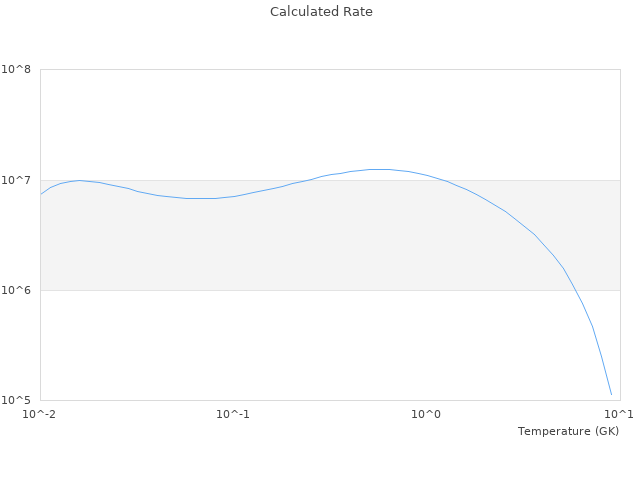Click the blue curve's starting point at 10^-2
640x480 pixels.
tap(41, 193)
